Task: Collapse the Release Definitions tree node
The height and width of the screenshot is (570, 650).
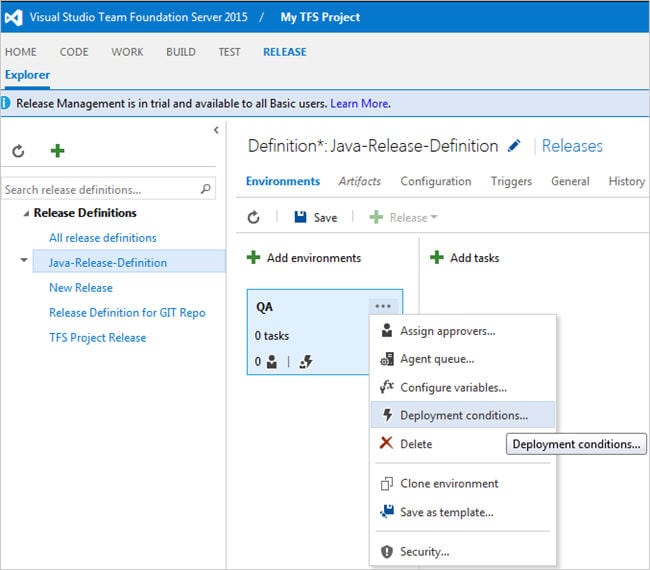Action: (x=26, y=213)
